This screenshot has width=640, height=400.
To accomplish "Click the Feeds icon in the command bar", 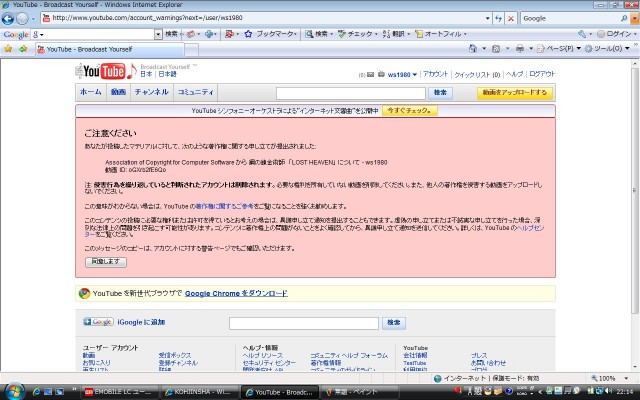I will click(496, 49).
